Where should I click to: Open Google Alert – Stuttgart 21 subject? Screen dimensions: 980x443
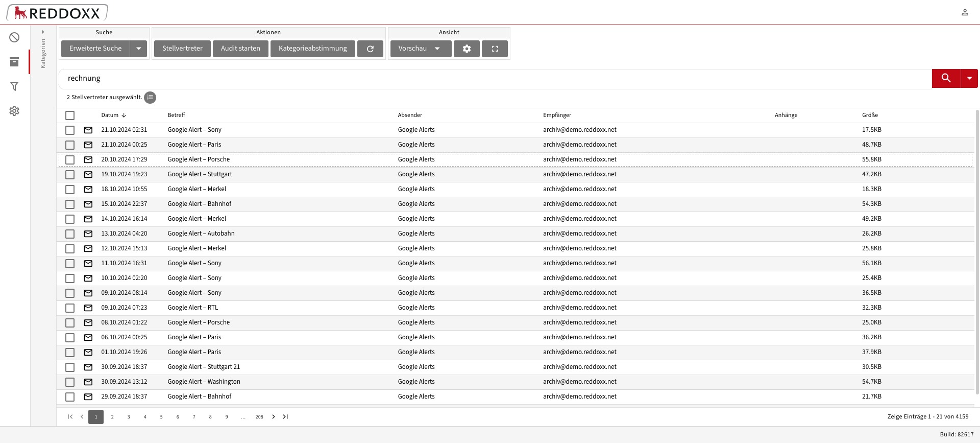click(x=204, y=367)
